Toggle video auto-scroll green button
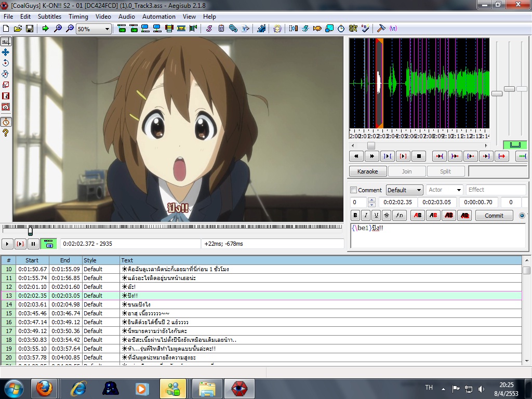This screenshot has height=399, width=532. click(48, 244)
